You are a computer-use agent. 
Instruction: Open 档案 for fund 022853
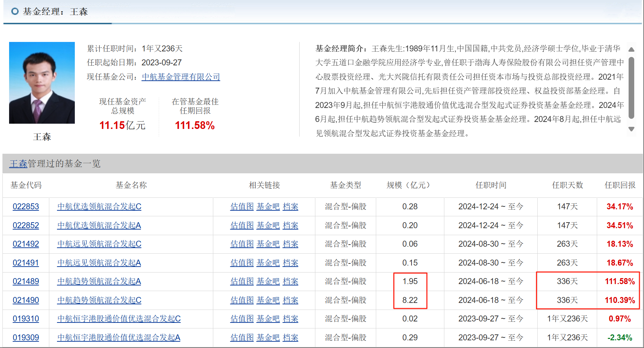pyautogui.click(x=291, y=206)
